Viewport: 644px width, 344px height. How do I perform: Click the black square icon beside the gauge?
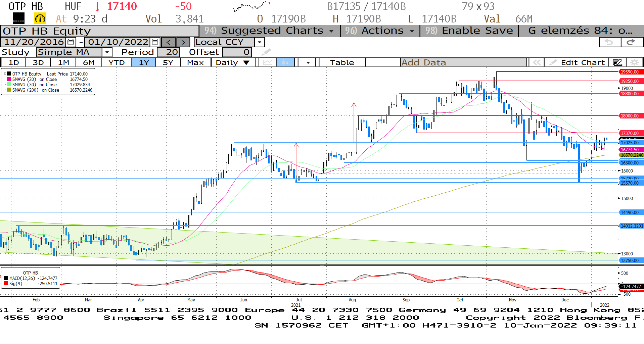coord(18,18)
